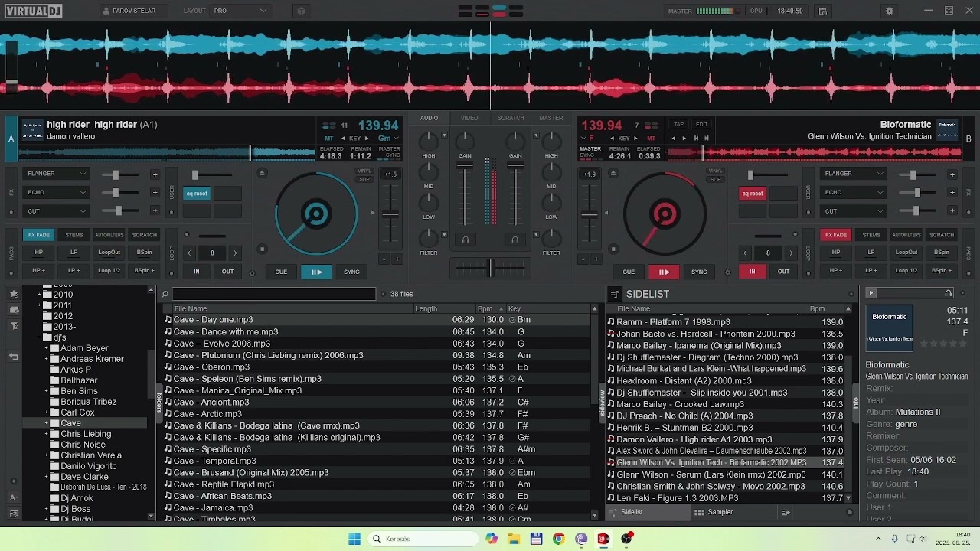Add effect slot with plus beside Flanger deck A

point(155,174)
